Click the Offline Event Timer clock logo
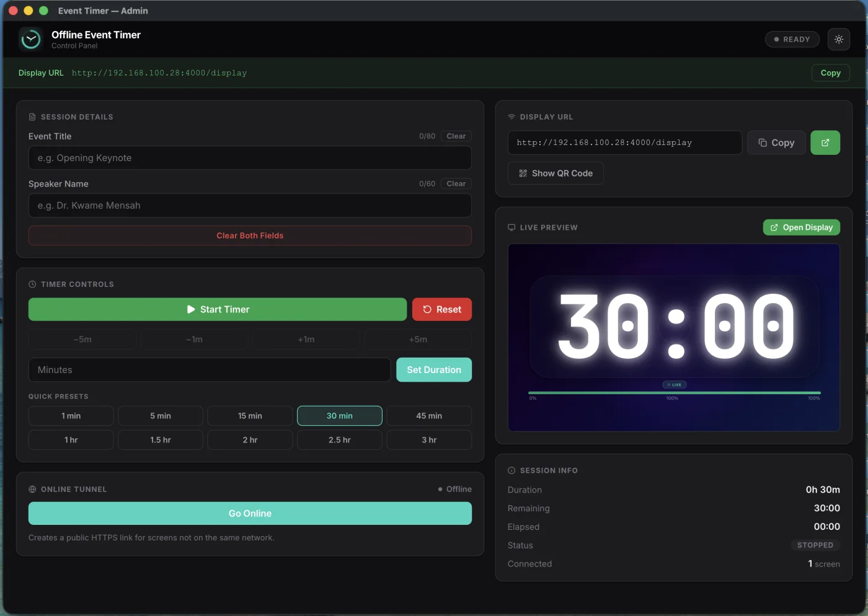 30,39
